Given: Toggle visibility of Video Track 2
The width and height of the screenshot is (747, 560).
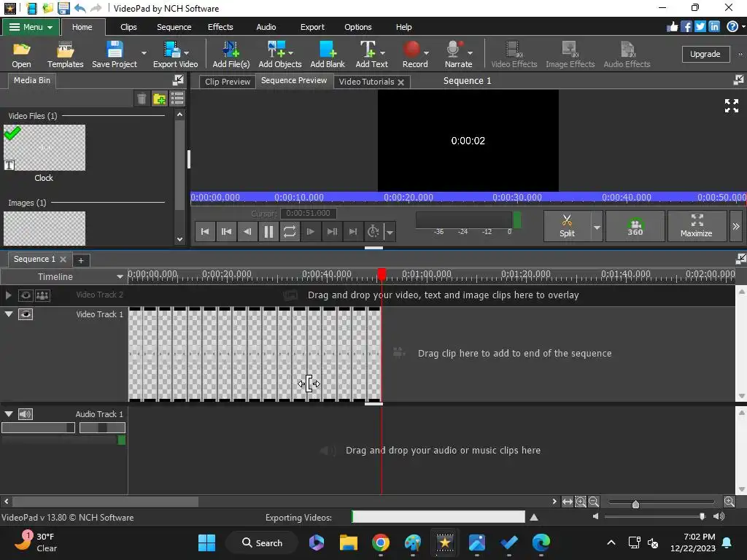Looking at the screenshot, I should click(x=26, y=296).
